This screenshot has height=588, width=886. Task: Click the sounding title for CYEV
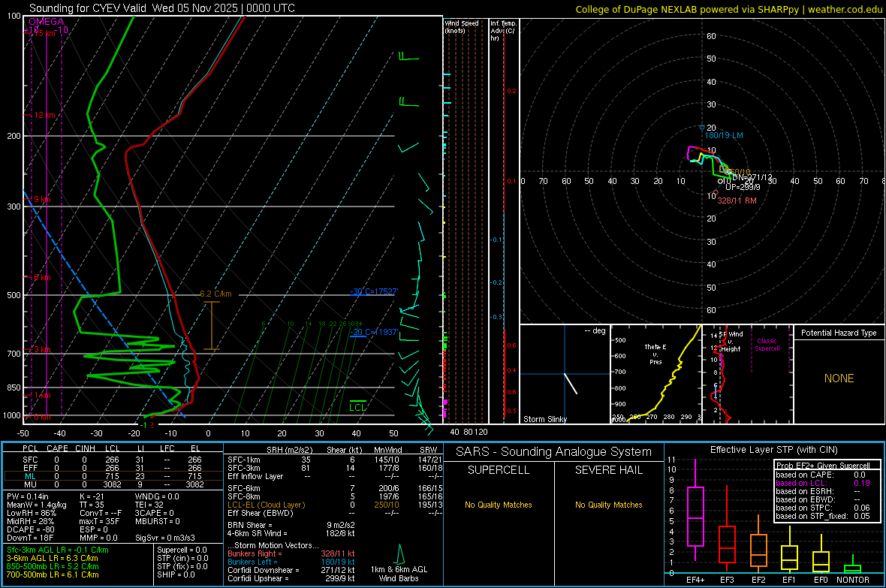(162, 8)
